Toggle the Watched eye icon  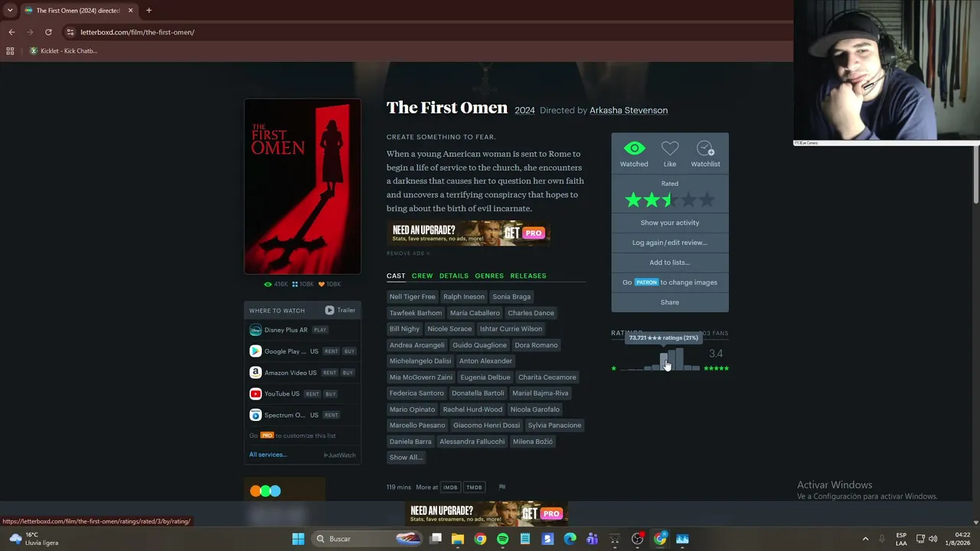634,148
